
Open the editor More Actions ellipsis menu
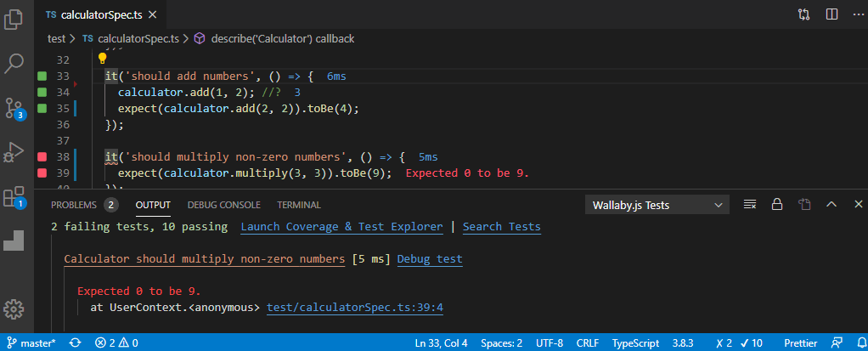point(856,14)
